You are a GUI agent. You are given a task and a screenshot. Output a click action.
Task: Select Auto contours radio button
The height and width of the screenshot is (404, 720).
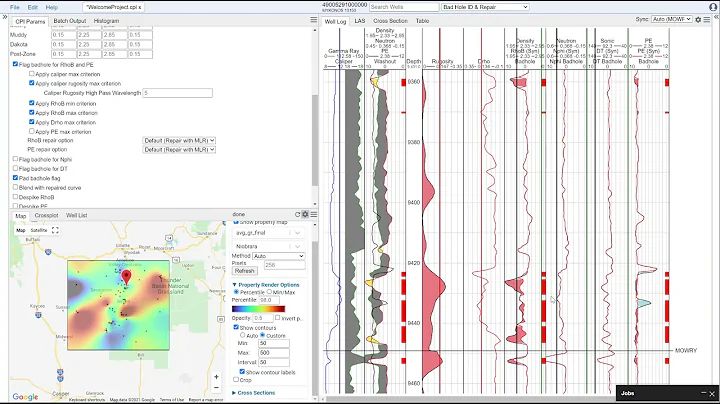(x=242, y=336)
